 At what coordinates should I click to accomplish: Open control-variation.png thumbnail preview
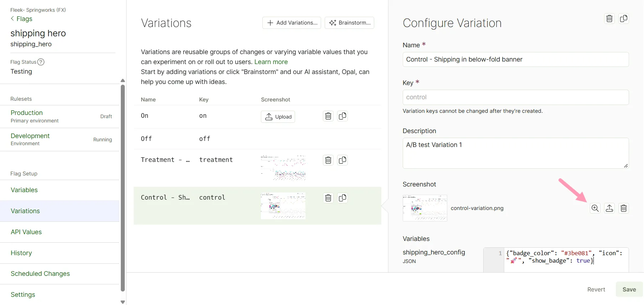[x=425, y=208]
